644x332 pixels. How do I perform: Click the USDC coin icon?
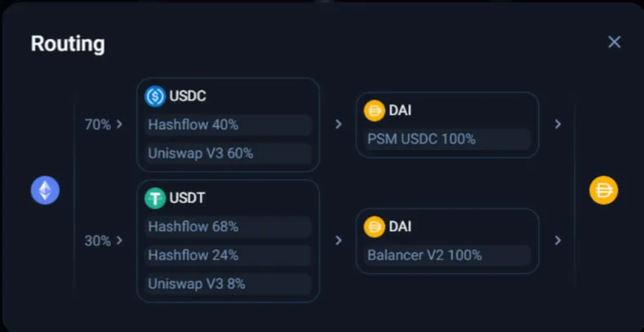(x=155, y=96)
